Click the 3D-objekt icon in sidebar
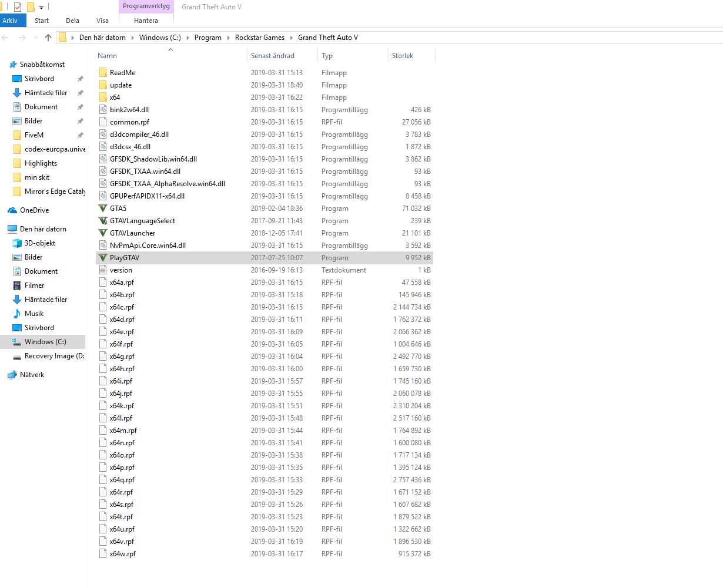This screenshot has height=588, width=723. 17,243
